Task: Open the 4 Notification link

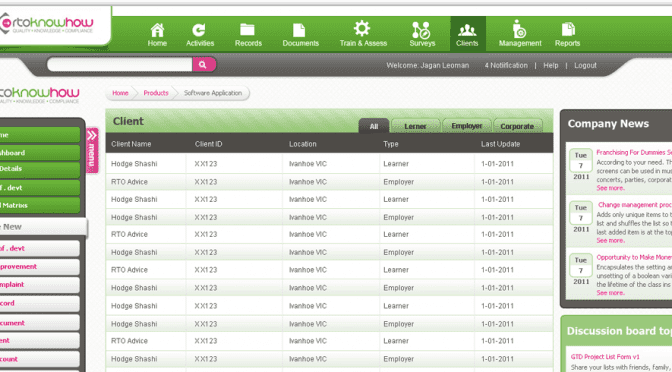Action: (506, 66)
